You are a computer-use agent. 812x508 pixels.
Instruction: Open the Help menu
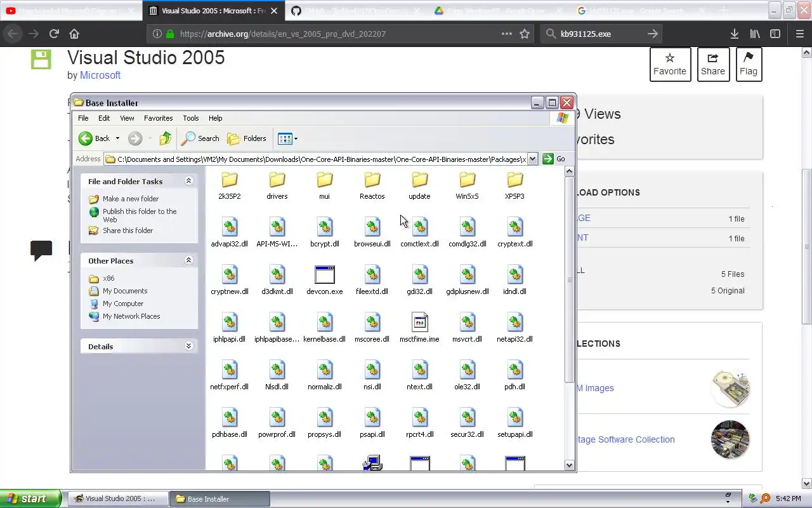tap(215, 118)
